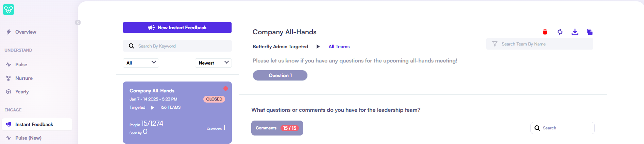Select Yearly in sidebar

pyautogui.click(x=22, y=92)
